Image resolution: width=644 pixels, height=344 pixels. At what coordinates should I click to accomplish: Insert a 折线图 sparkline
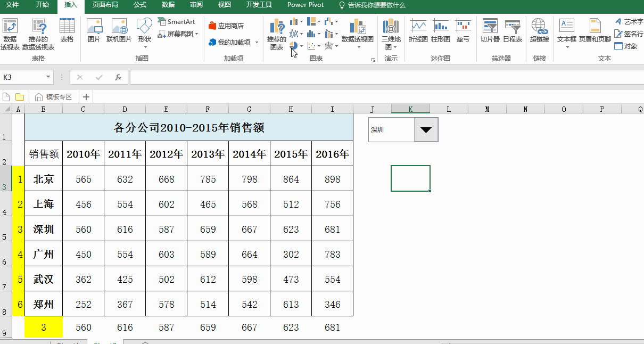[x=418, y=30]
